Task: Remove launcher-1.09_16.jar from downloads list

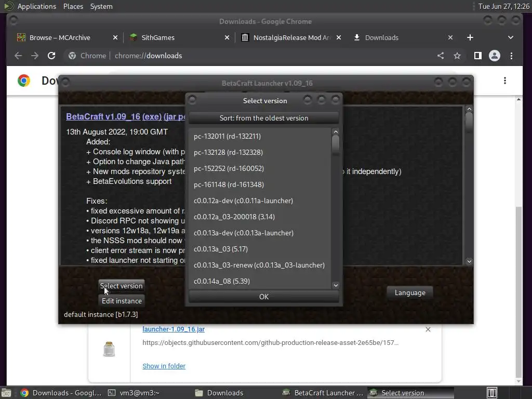Action: (428, 329)
